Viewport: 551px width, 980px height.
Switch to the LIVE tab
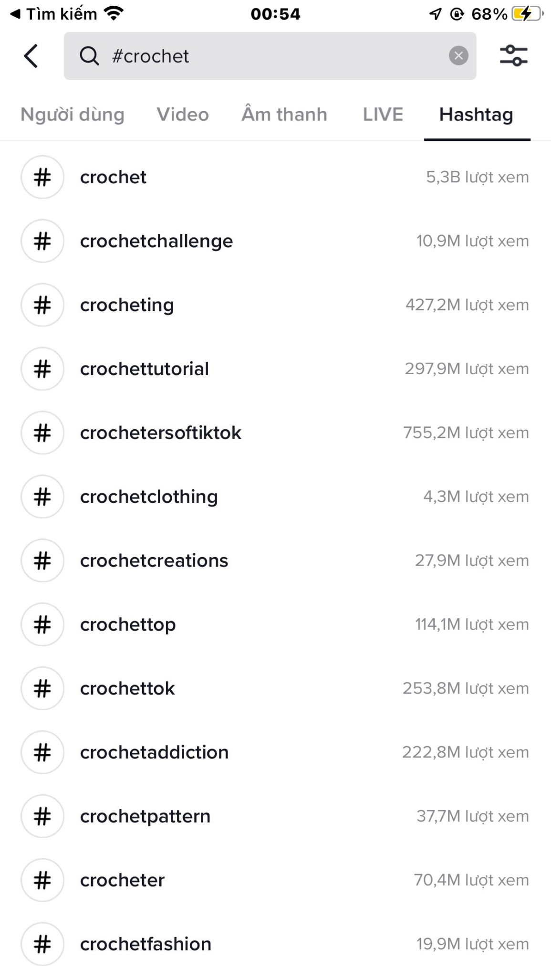point(383,115)
